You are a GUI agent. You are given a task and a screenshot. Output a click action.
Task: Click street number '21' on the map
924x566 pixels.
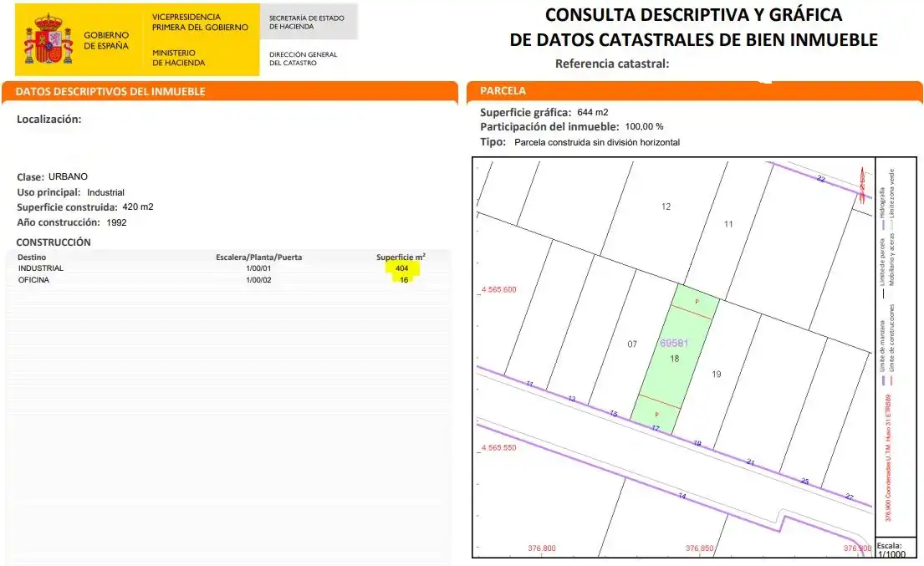750,462
